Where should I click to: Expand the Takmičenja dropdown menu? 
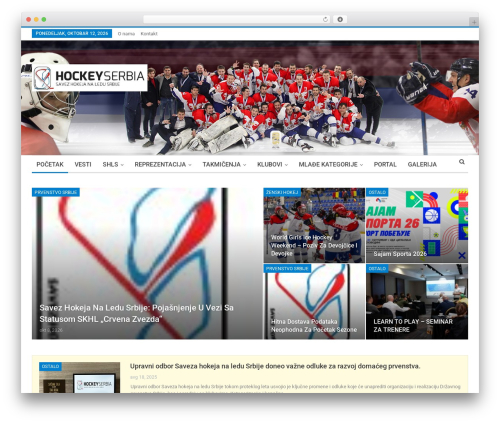pyautogui.click(x=224, y=164)
